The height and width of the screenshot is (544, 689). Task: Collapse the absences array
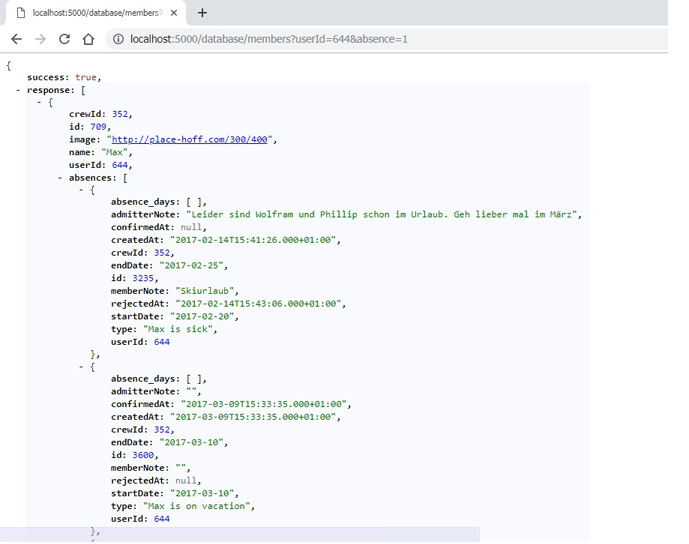point(61,178)
